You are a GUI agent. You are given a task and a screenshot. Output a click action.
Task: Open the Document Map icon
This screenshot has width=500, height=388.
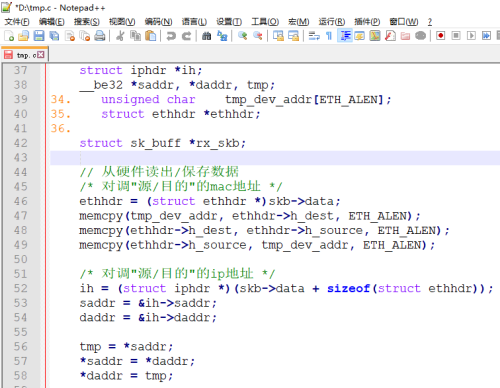(x=375, y=36)
